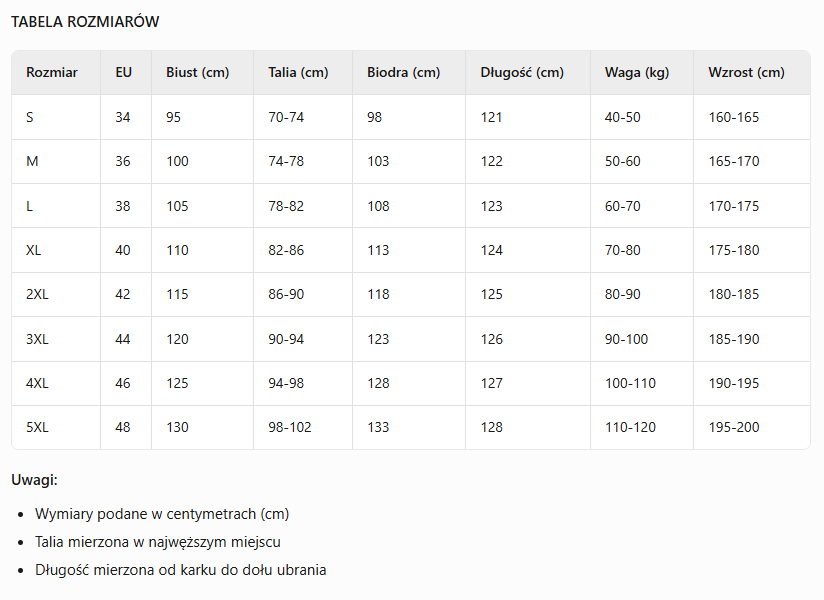The width and height of the screenshot is (824, 600).
Task: Click the 90-100 weight cell
Action: pyautogui.click(x=626, y=339)
